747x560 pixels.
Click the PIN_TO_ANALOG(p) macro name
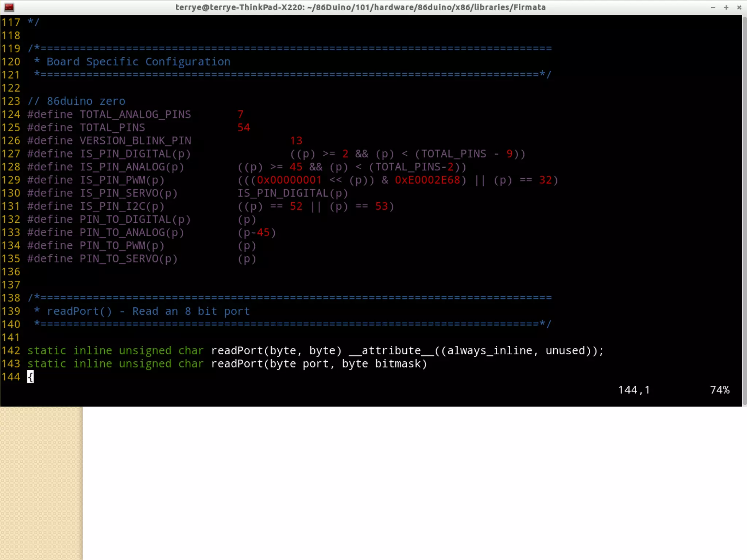click(x=132, y=233)
